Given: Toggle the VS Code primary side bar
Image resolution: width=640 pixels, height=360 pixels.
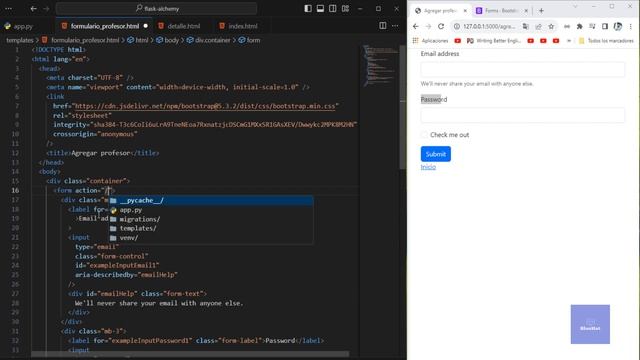Looking at the screenshot, I should (308, 9).
